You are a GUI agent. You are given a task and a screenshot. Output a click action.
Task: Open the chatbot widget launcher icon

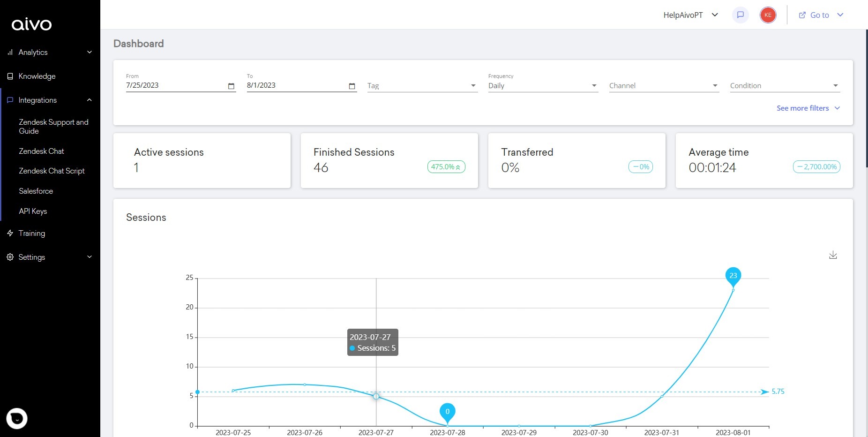17,418
